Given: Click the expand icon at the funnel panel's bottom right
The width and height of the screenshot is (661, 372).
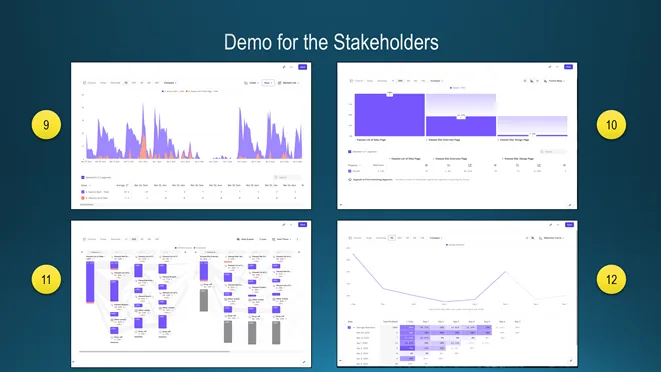Looking at the screenshot, I should point(570,205).
